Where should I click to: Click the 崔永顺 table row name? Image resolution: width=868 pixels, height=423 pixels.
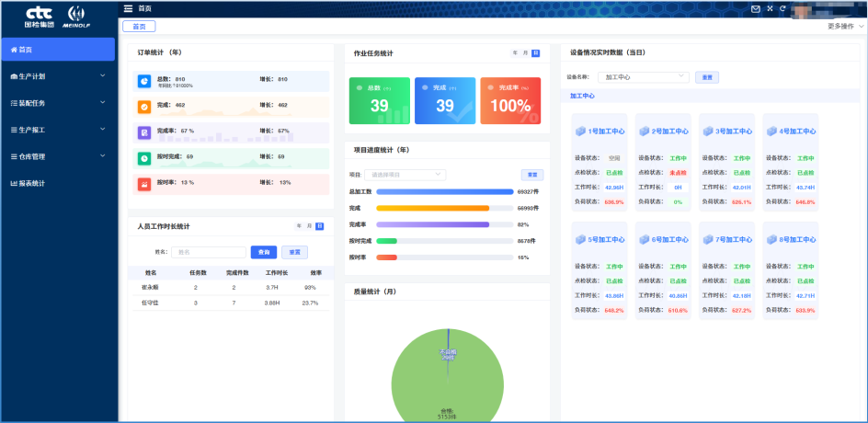(x=151, y=288)
